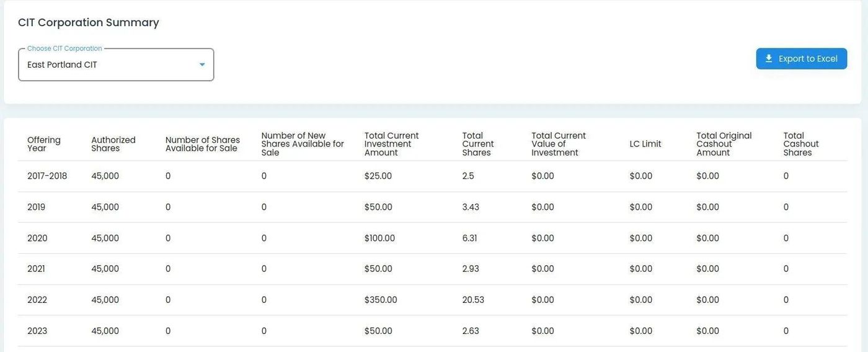Click the 20.53 total current shares value
868x352 pixels.
473,300
